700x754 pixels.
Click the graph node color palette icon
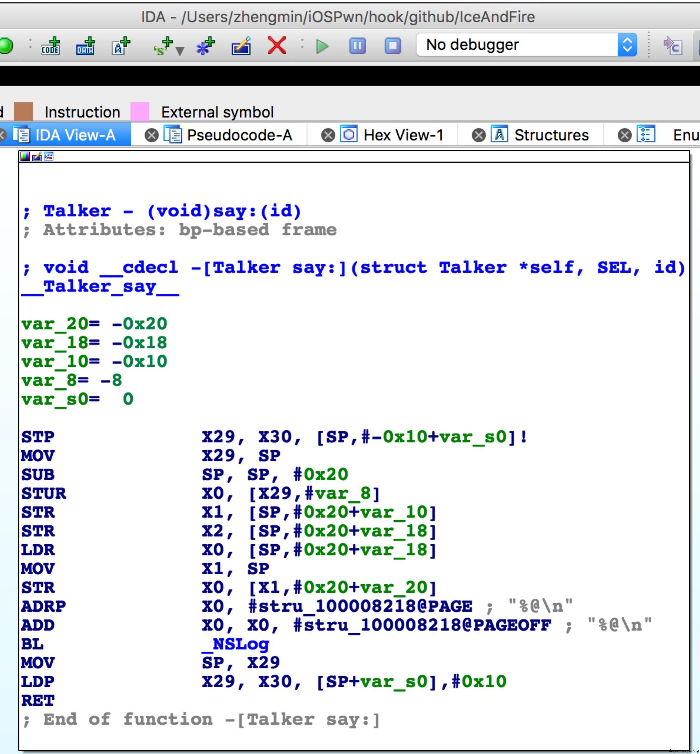point(25,156)
